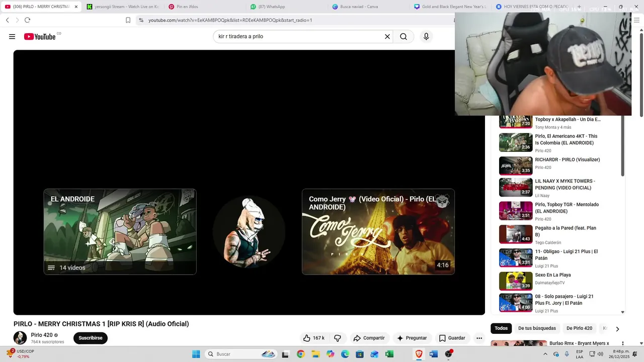The width and height of the screenshot is (644, 362).
Task: Open the Como Jerry video end card
Action: pyautogui.click(x=378, y=232)
